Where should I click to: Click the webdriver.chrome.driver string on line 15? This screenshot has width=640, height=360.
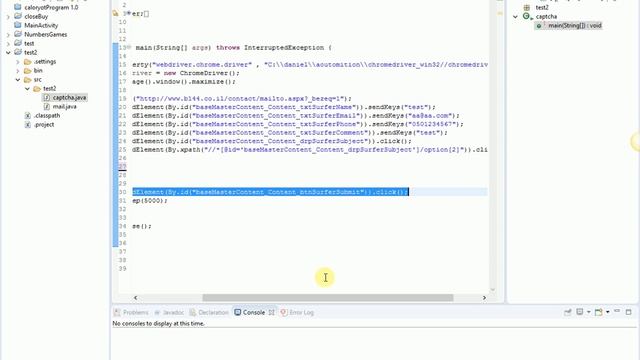pos(202,64)
